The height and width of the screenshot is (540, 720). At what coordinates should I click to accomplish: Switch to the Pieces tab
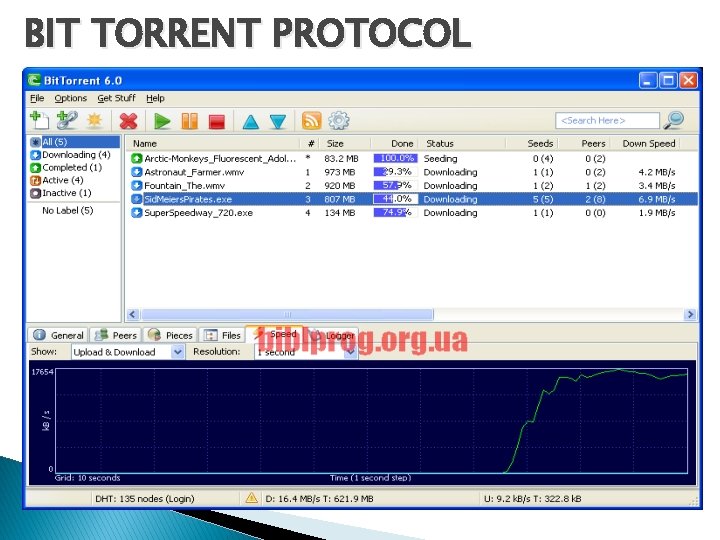click(x=170, y=335)
